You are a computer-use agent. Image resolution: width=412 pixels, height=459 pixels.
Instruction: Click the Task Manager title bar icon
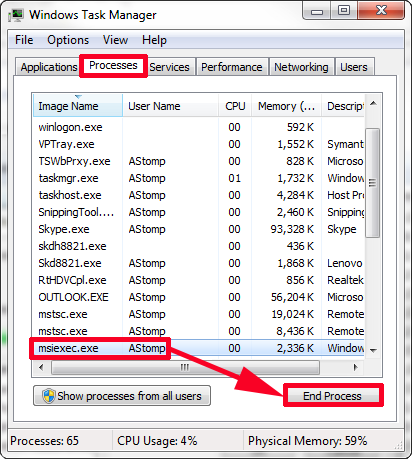coord(16,15)
